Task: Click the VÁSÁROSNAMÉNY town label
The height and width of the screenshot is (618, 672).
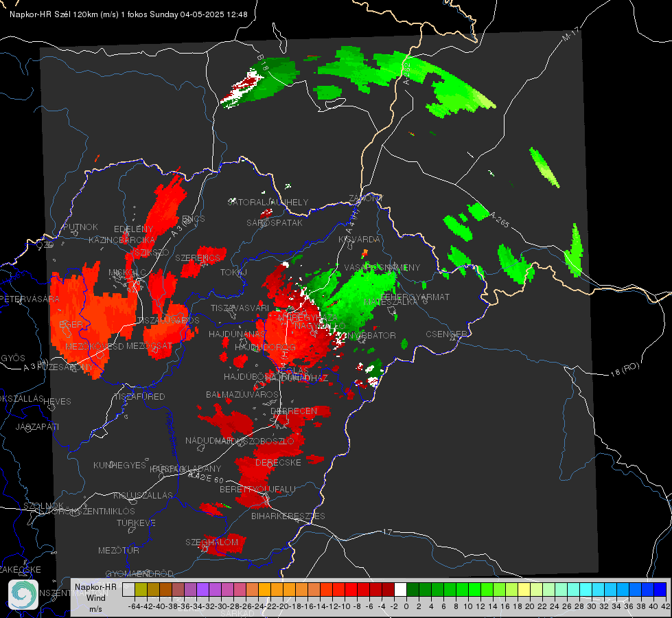Action: click(382, 267)
